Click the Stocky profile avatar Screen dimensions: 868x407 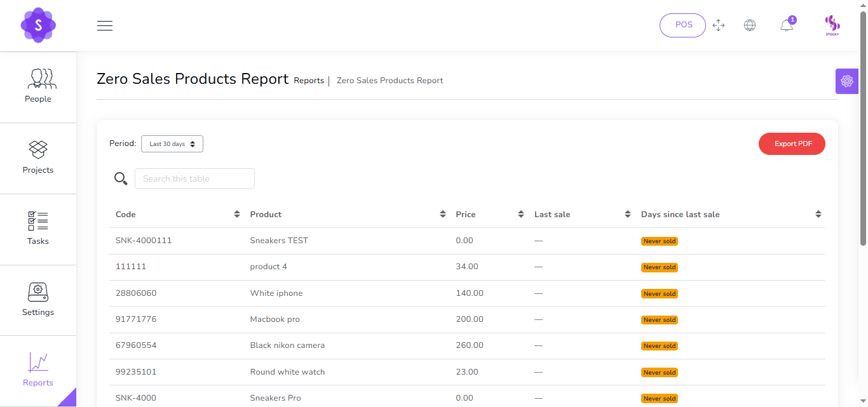[x=832, y=25]
